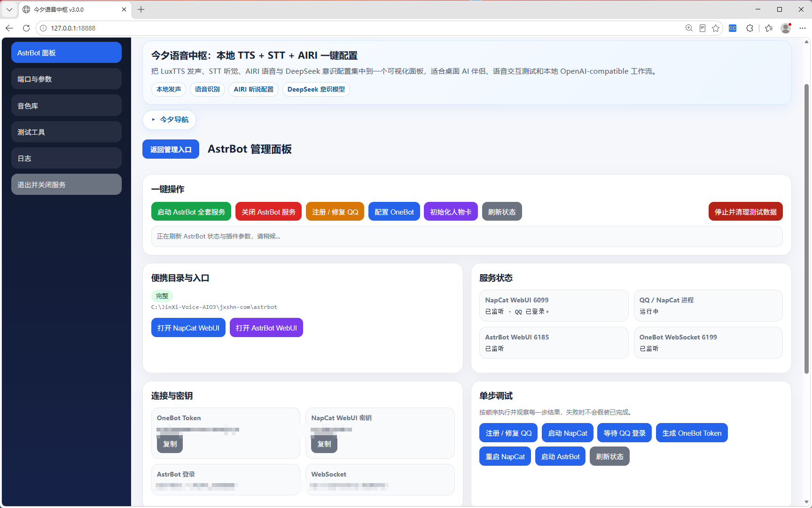Click the C:\JinXi-Voice-AIO3 path text

point(214,307)
